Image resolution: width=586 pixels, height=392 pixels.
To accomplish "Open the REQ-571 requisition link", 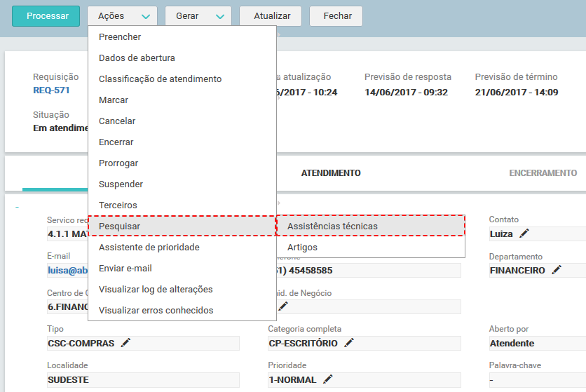I will [51, 90].
